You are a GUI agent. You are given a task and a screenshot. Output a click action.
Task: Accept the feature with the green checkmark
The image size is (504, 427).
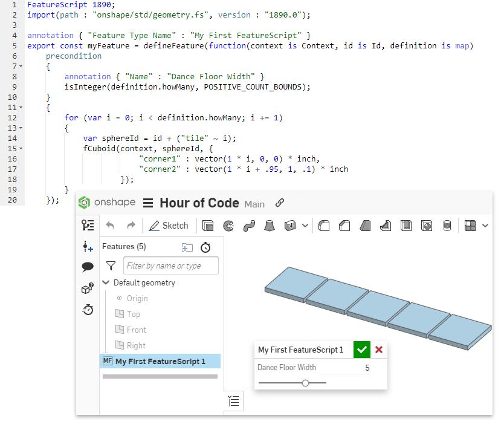(x=361, y=350)
